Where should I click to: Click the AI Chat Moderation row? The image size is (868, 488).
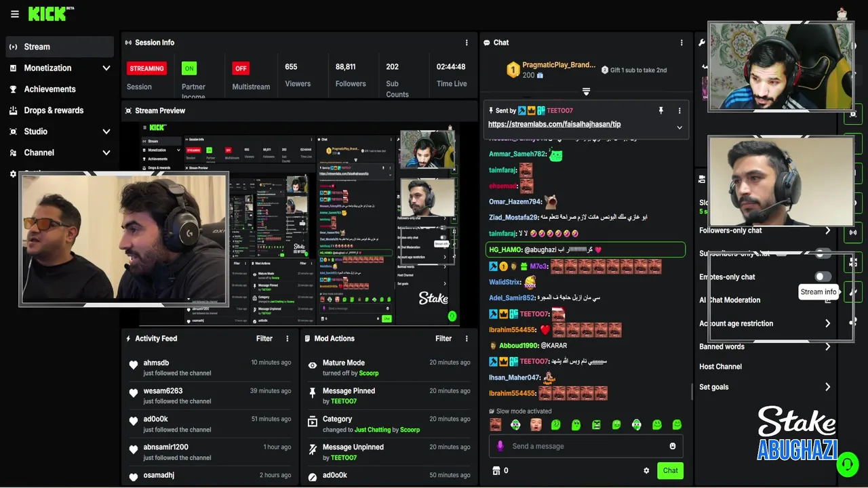tap(766, 300)
